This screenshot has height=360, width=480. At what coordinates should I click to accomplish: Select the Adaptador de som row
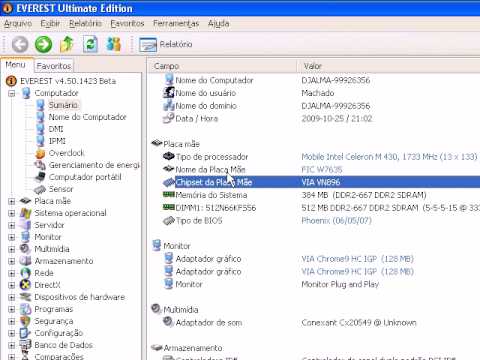[x=321, y=323]
